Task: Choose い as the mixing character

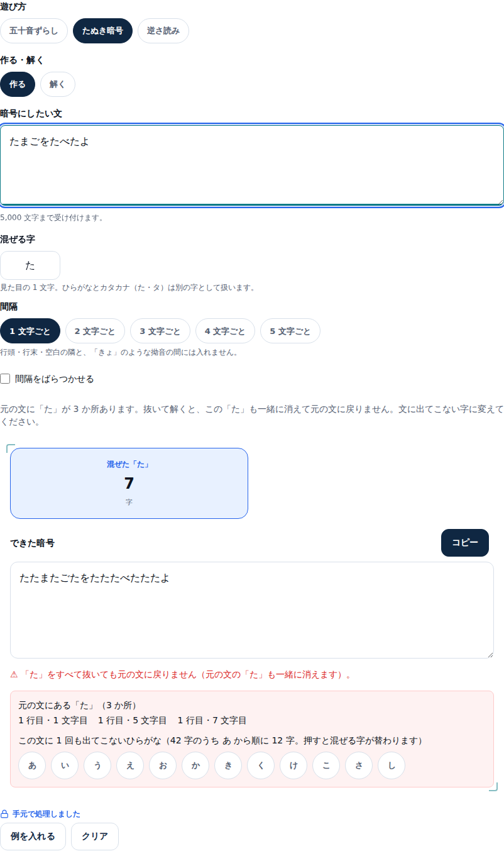Action: [x=65, y=765]
